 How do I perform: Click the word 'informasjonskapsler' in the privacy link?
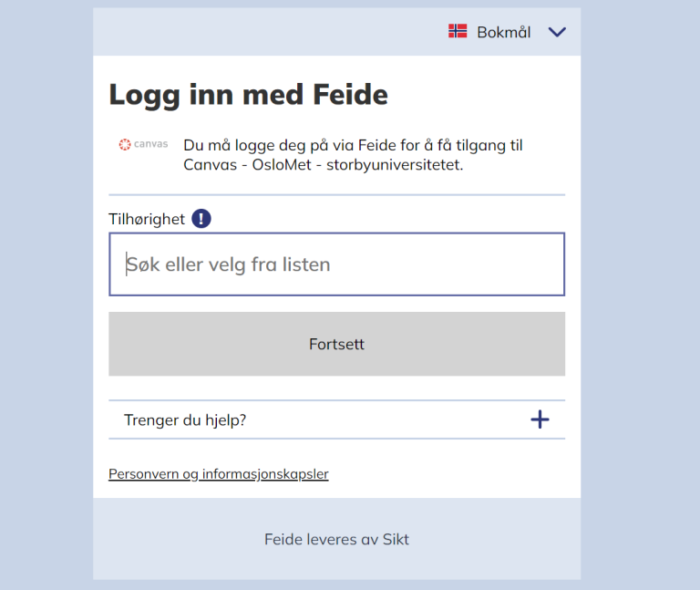click(x=265, y=474)
